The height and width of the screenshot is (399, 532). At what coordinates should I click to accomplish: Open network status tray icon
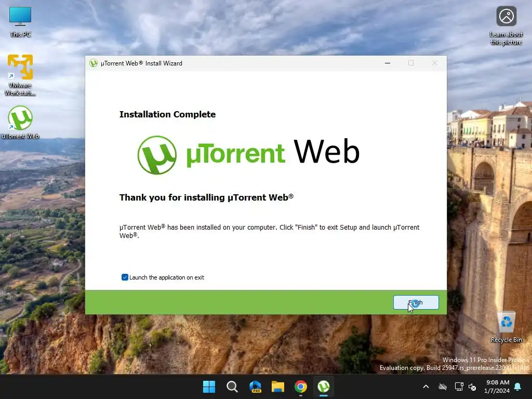click(x=459, y=387)
